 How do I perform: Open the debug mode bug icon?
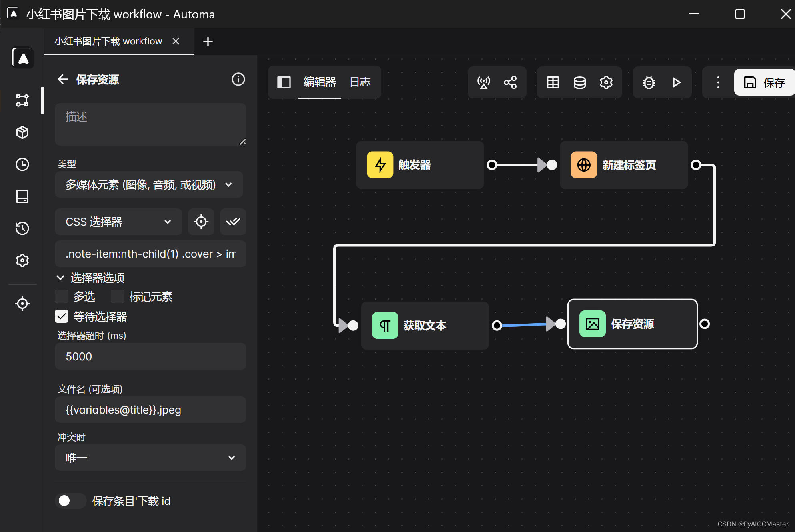point(649,82)
